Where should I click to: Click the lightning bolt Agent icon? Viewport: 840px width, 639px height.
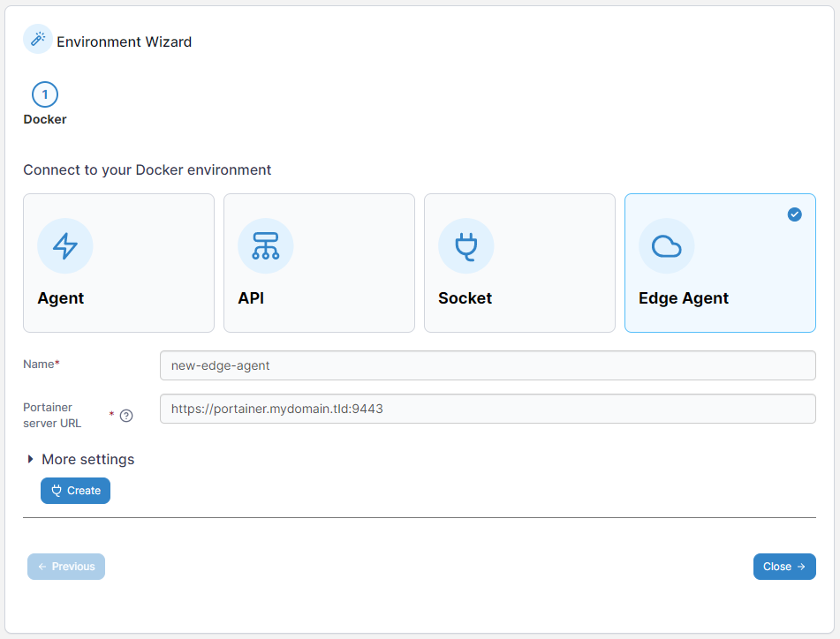click(65, 245)
